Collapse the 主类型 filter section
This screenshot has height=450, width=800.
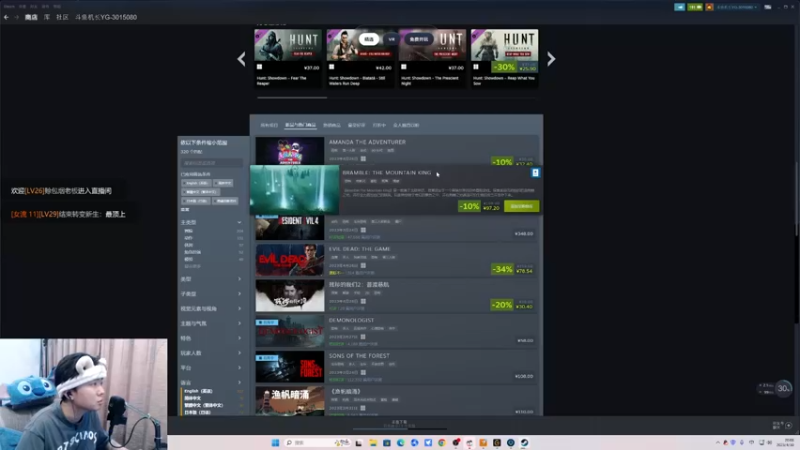point(211,222)
